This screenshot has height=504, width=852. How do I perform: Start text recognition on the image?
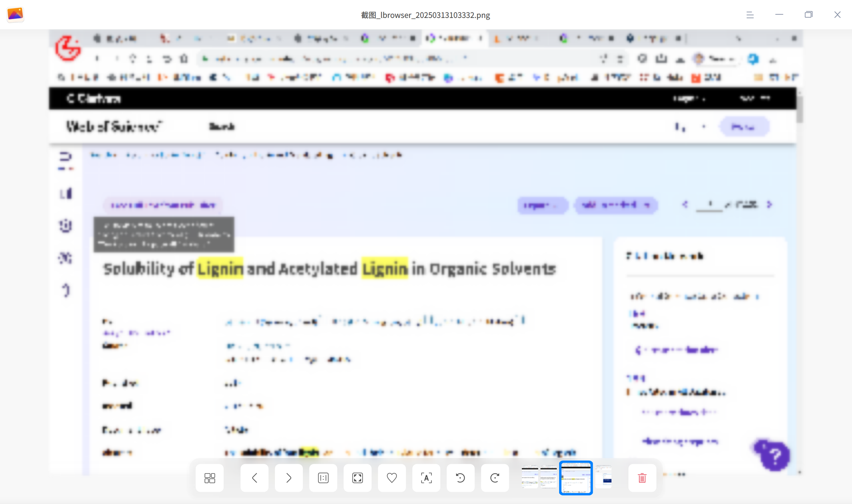tap(426, 478)
